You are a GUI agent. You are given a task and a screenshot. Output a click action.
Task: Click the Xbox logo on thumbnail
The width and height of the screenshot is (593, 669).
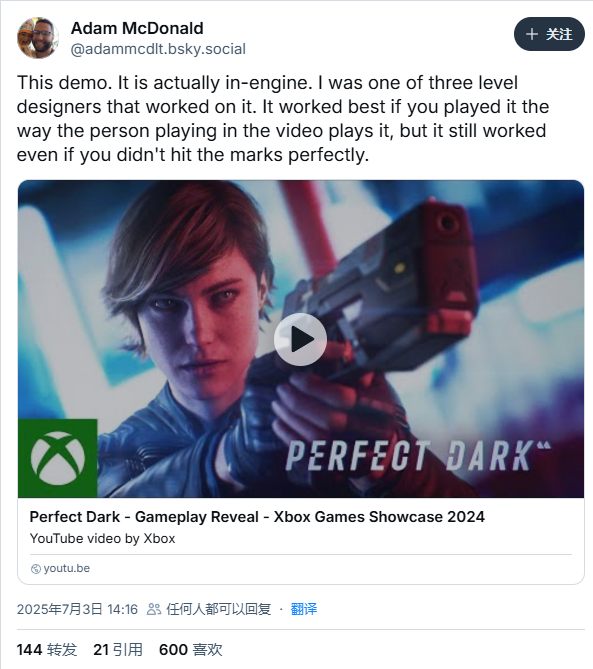[58, 458]
